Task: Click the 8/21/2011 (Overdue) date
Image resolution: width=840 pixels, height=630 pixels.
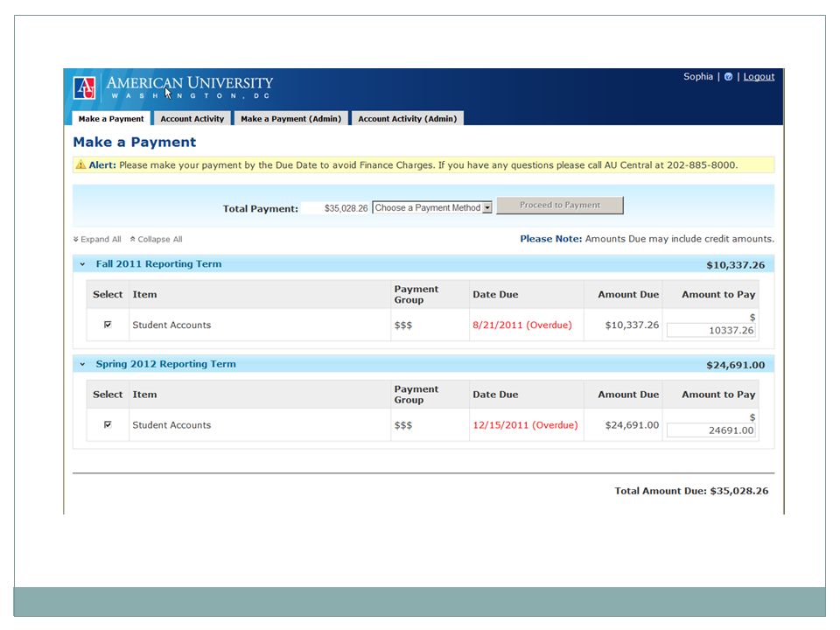Action: pos(522,325)
